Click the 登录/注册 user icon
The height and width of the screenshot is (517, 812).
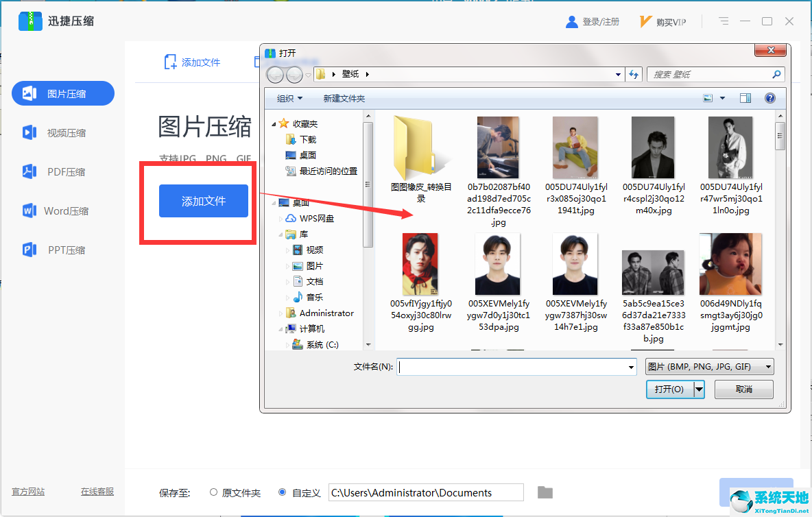click(572, 22)
